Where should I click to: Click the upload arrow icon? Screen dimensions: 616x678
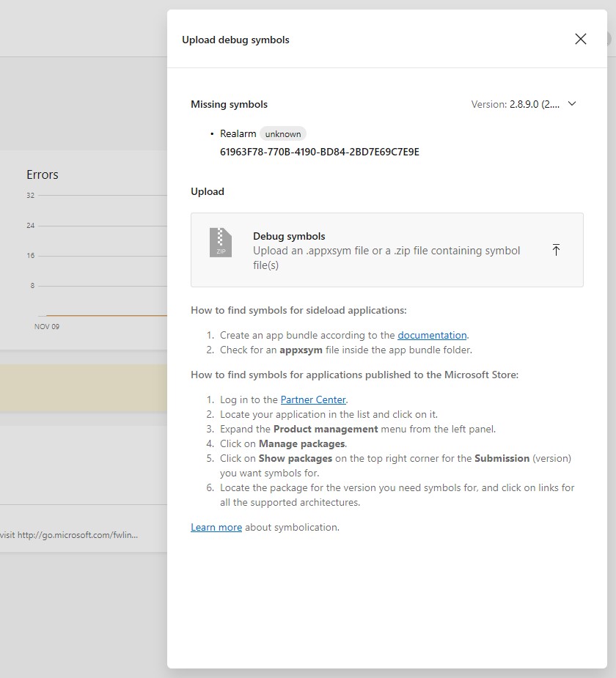[556, 249]
